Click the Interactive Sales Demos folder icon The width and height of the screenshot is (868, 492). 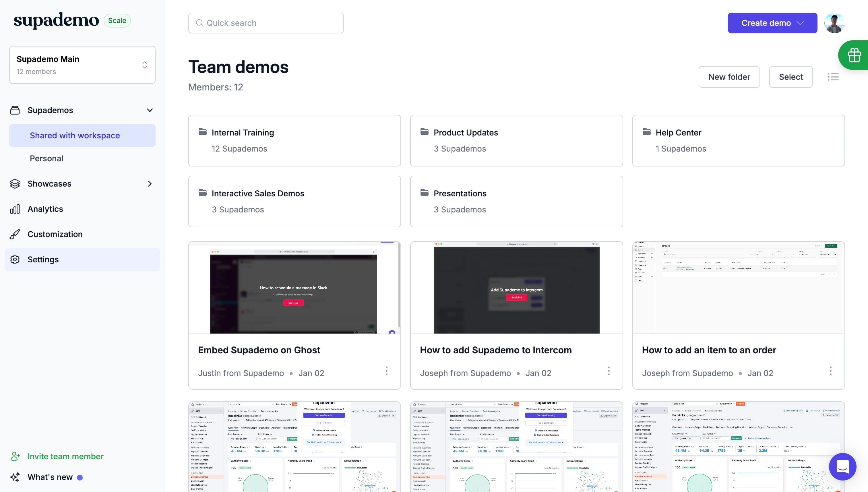(x=202, y=193)
